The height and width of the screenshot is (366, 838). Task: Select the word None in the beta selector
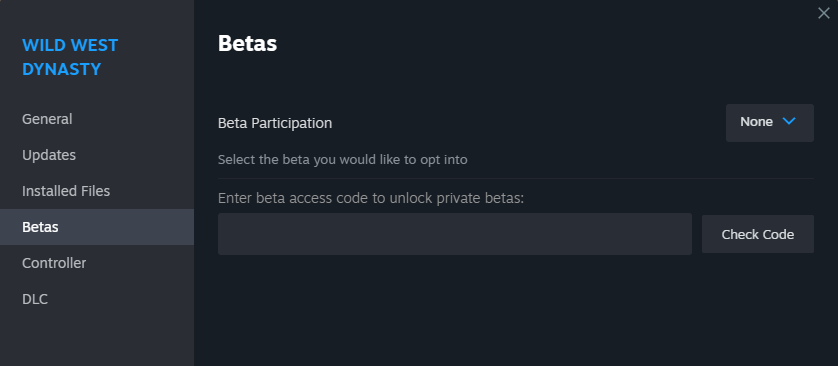pos(756,122)
